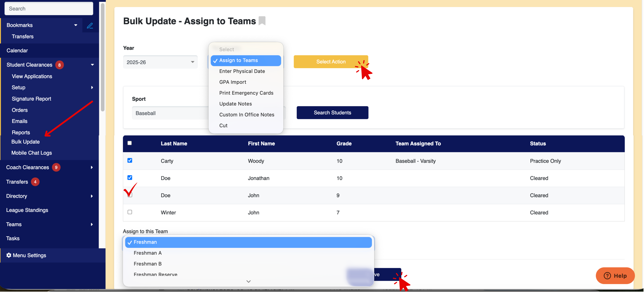Click chevron at bottom of team list

pyautogui.click(x=248, y=281)
